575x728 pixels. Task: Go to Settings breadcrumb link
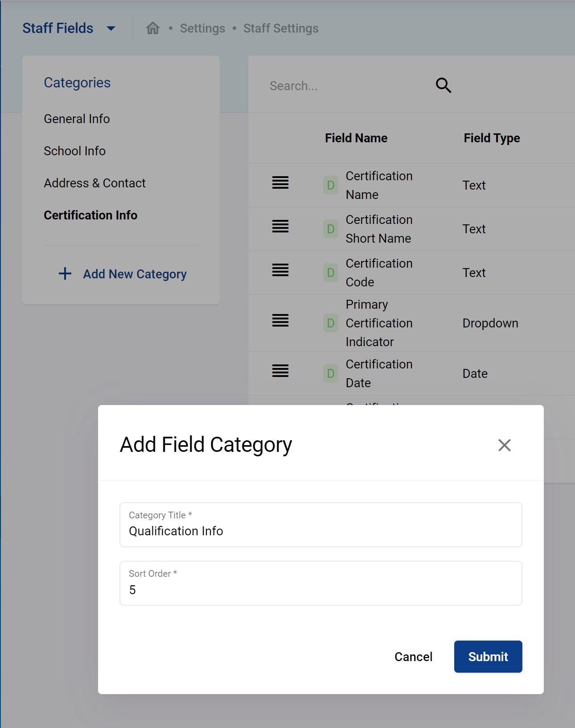[202, 29]
